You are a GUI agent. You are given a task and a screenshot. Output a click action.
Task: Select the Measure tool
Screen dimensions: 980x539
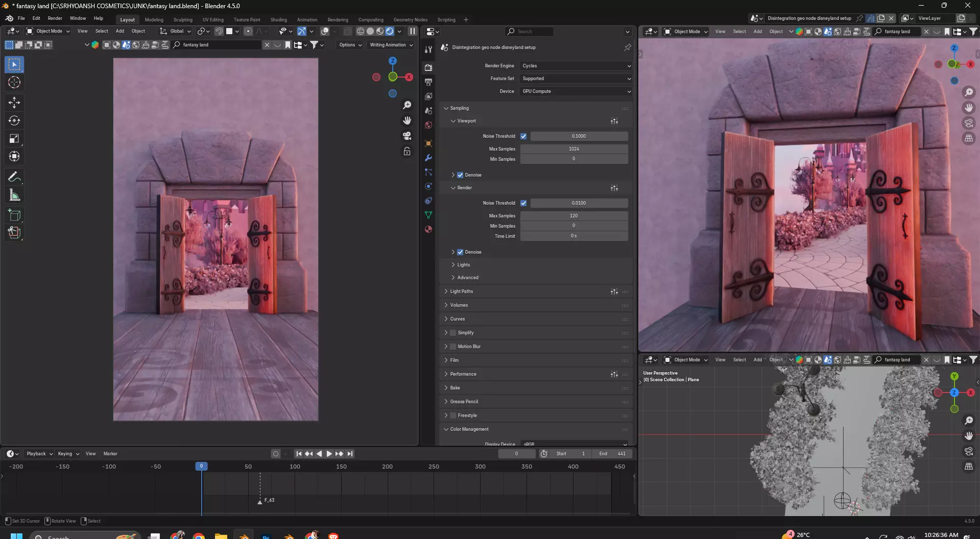[x=14, y=194]
